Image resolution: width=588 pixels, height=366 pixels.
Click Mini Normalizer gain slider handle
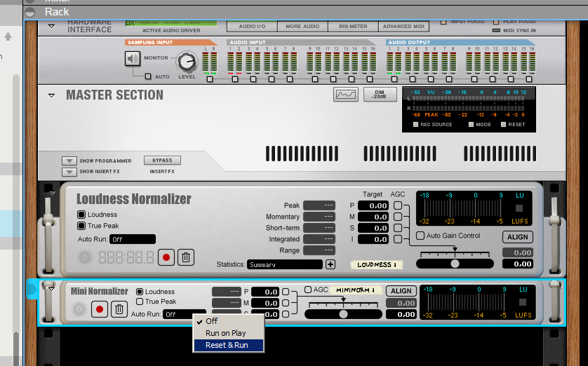coord(343,314)
